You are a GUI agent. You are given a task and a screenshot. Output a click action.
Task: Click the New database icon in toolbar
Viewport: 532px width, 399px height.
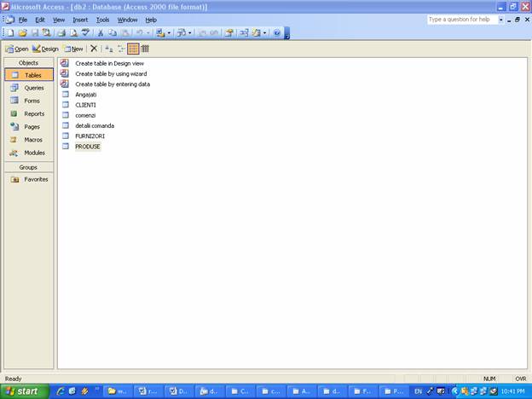click(x=10, y=33)
